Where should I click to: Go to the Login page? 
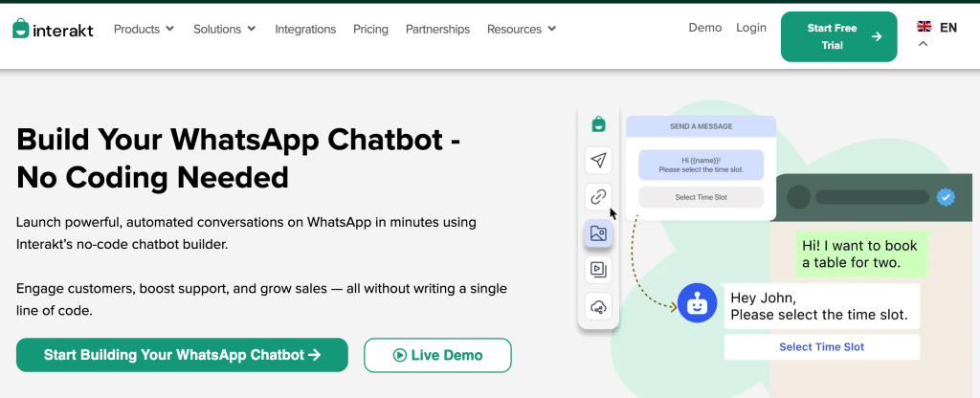click(751, 28)
